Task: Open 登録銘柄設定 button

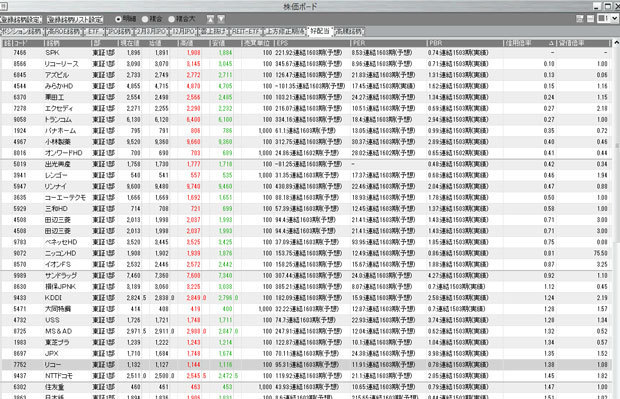Action: (21, 19)
